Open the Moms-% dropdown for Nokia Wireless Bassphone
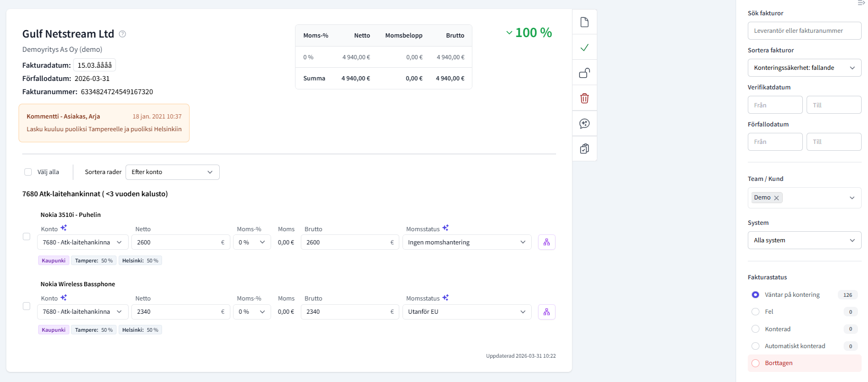 click(x=252, y=312)
